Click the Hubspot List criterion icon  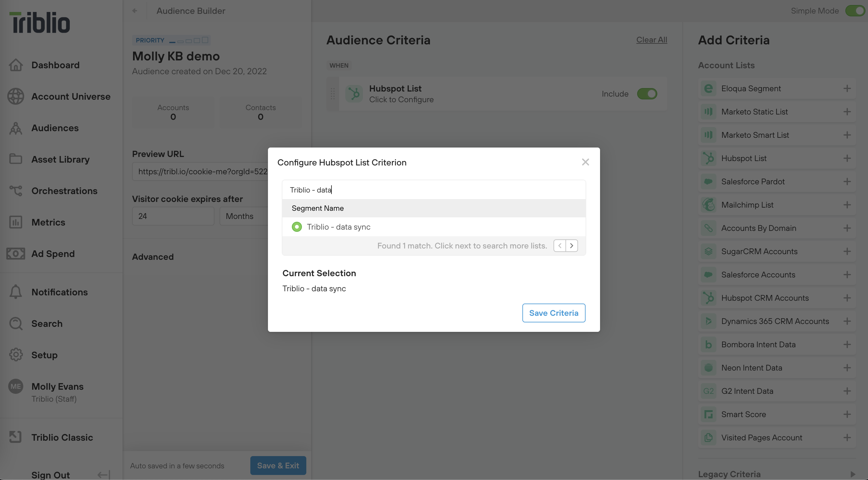click(354, 94)
